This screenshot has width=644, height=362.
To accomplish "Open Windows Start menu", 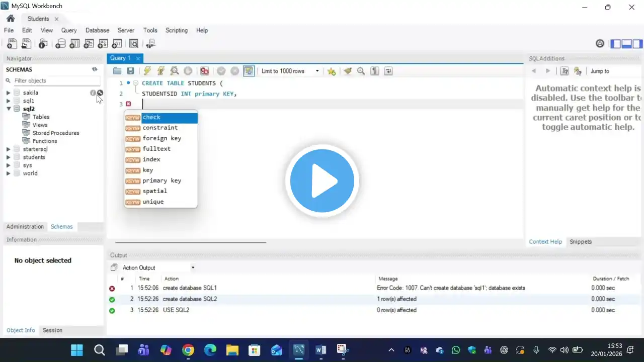I will click(77, 350).
